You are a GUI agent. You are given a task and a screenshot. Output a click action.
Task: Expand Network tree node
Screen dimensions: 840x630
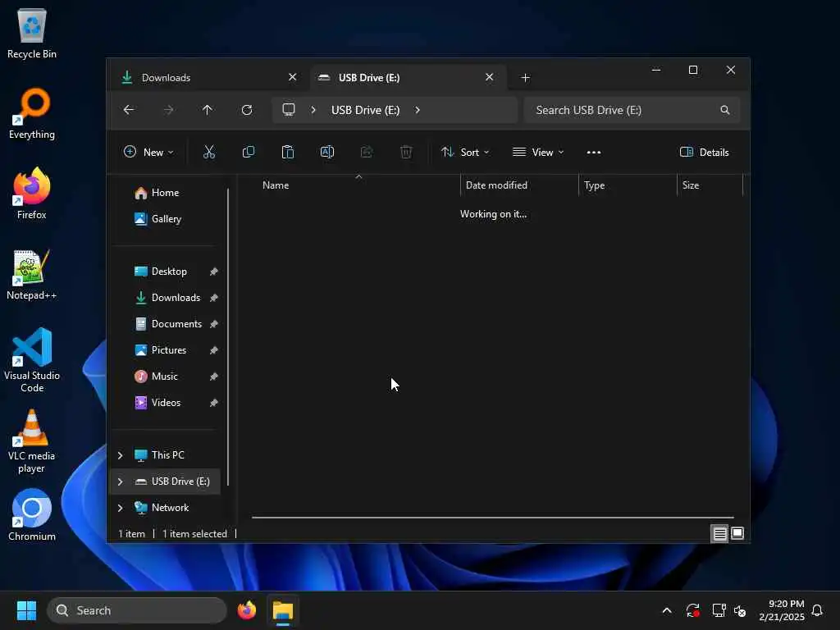point(120,508)
